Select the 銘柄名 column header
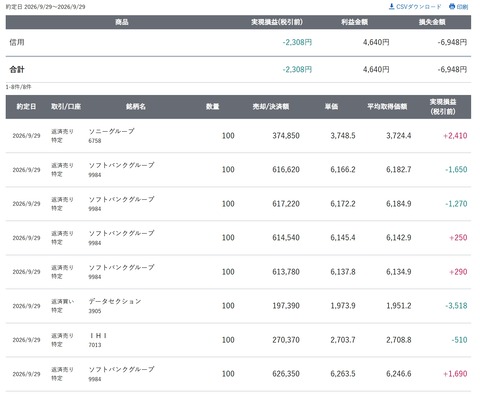 coord(136,107)
